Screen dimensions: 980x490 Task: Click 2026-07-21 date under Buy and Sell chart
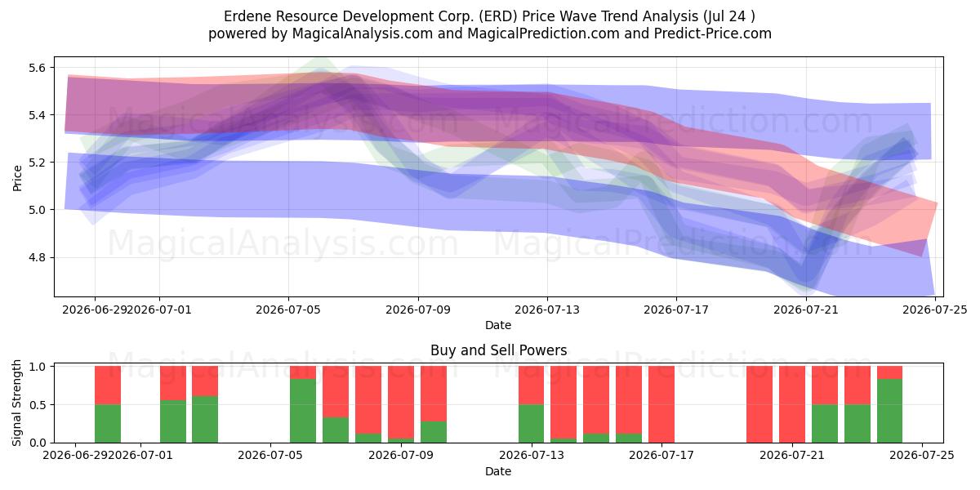792,456
